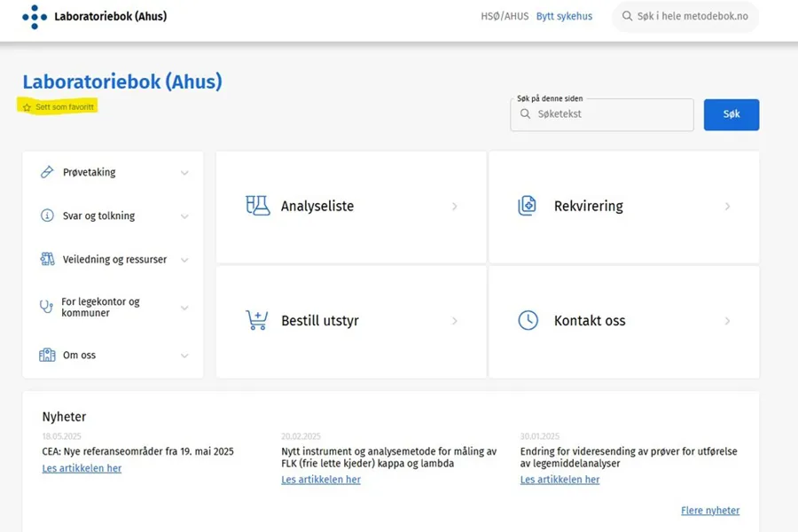Open the Kontakt oss card

pyautogui.click(x=623, y=321)
